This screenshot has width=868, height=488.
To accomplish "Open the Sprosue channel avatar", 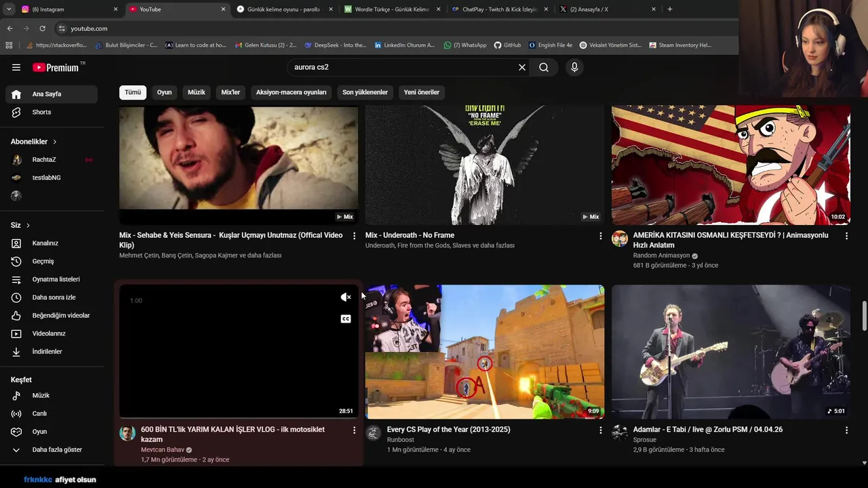I will point(620,433).
